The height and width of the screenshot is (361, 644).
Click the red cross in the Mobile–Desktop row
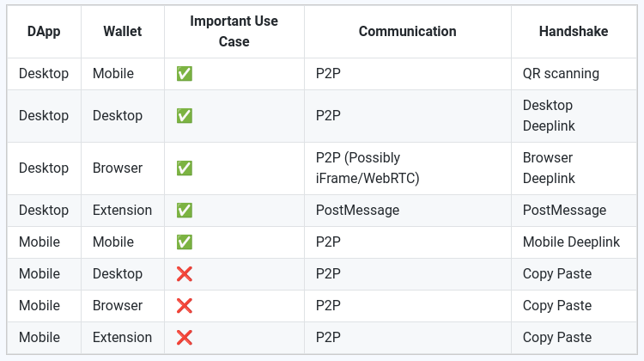coord(184,274)
